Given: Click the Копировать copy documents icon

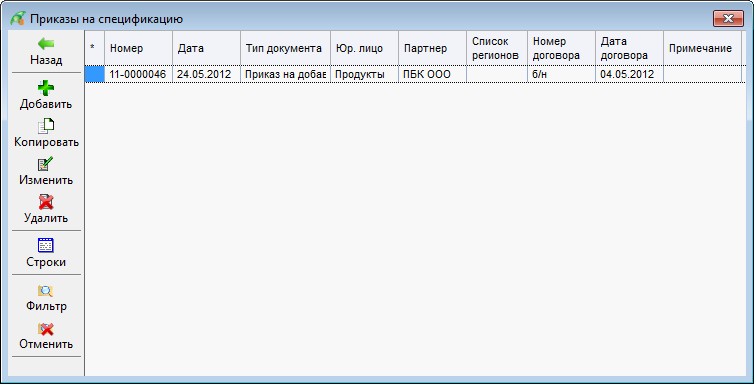Looking at the screenshot, I should 46,126.
